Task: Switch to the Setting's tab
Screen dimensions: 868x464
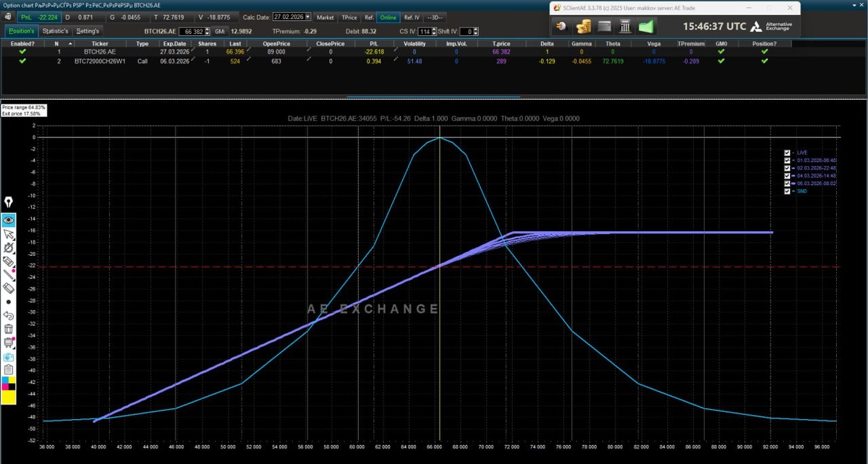Action: click(x=88, y=31)
